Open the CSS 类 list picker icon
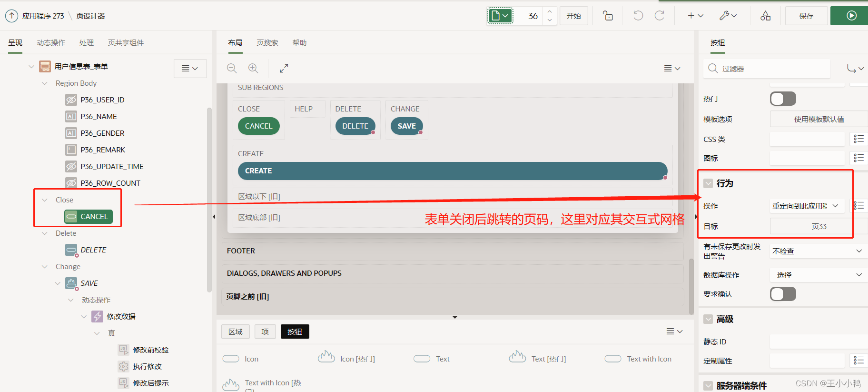The width and height of the screenshot is (868, 392). (x=858, y=139)
